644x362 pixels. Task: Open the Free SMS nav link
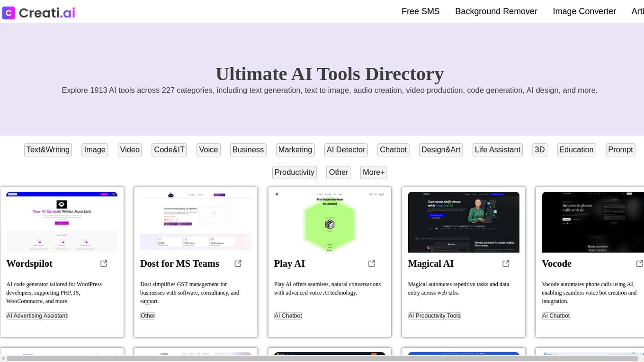point(420,11)
